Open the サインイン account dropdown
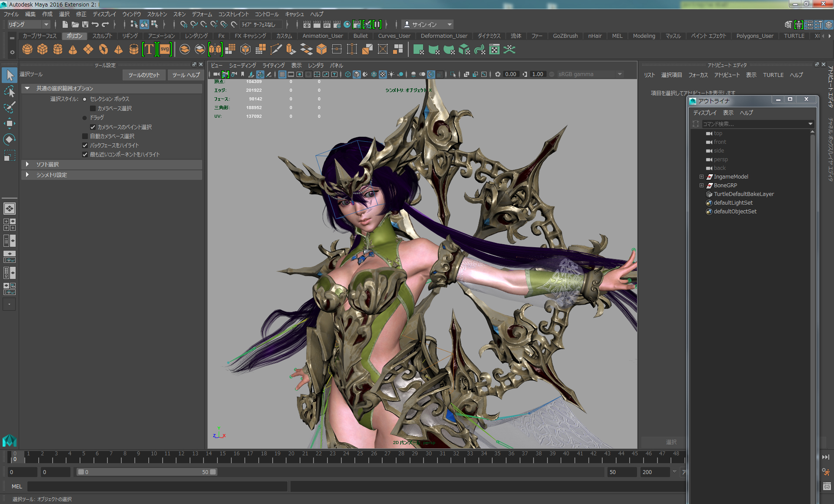834x504 pixels. point(427,24)
